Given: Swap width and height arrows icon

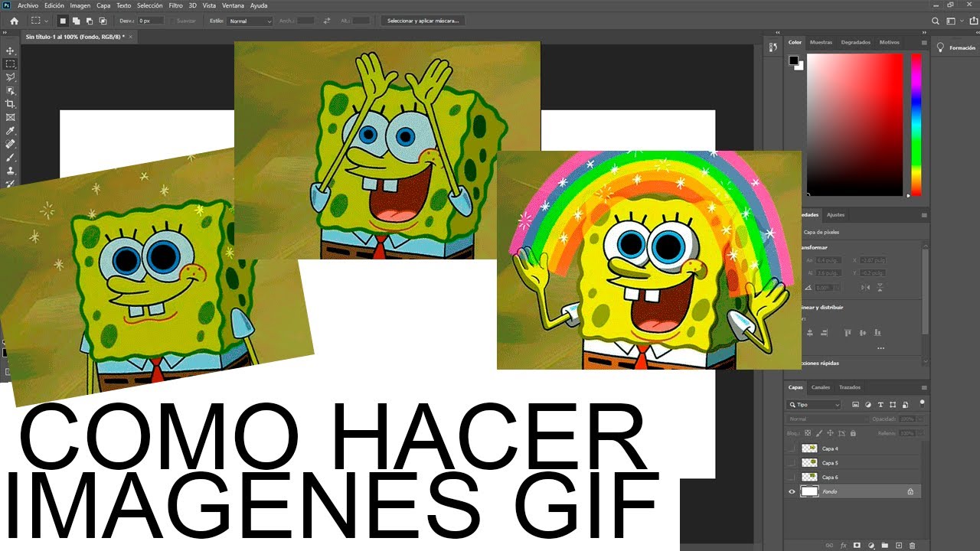Looking at the screenshot, I should pos(328,21).
